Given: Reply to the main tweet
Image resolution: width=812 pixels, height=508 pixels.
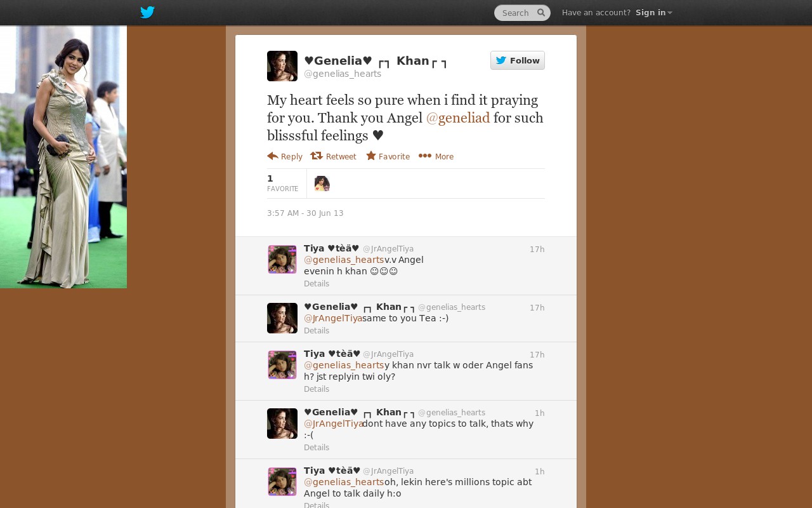Looking at the screenshot, I should pos(285,156).
